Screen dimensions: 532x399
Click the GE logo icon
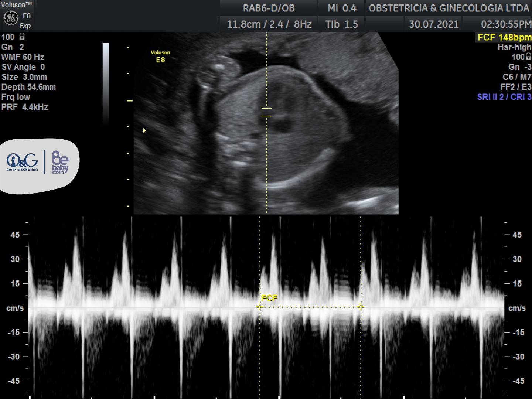(x=11, y=18)
